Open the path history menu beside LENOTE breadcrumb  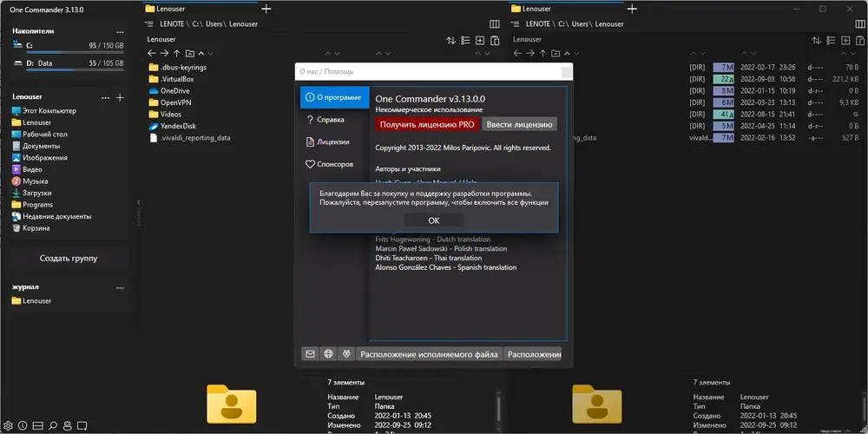[x=148, y=23]
